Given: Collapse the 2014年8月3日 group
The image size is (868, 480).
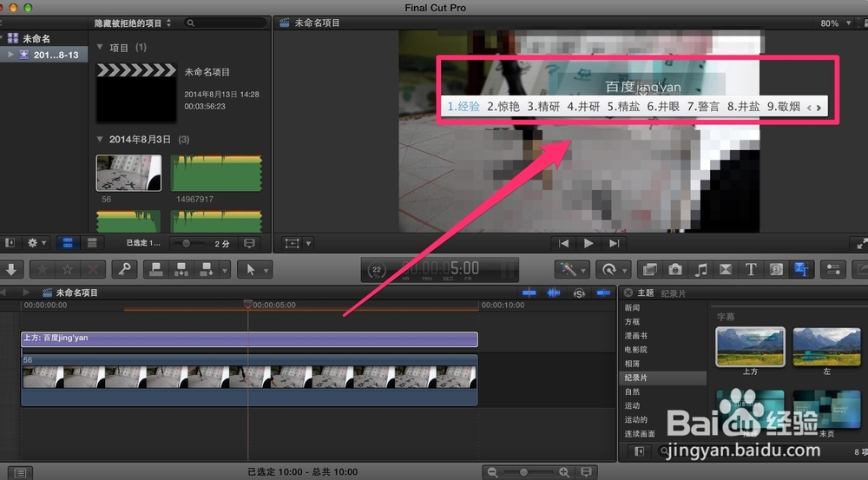Looking at the screenshot, I should [x=100, y=139].
